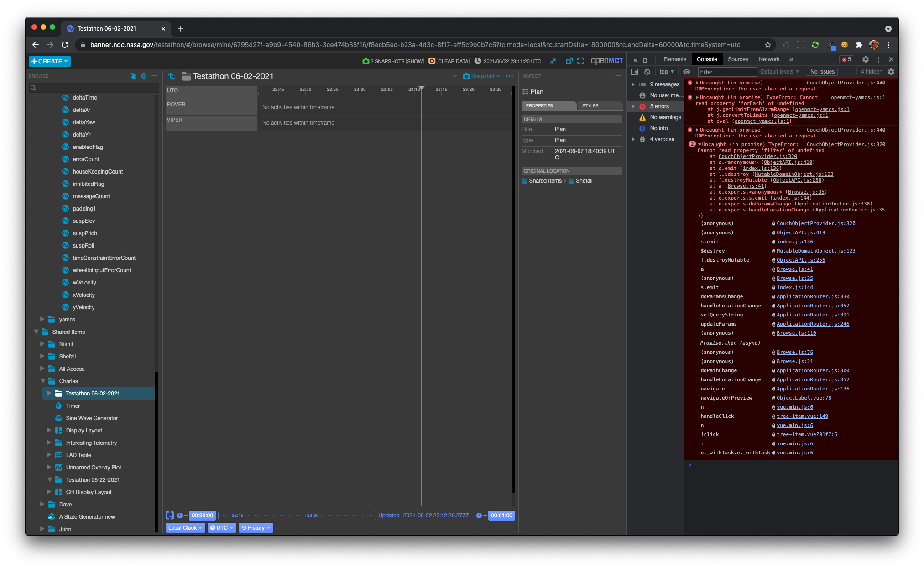Switch to the Network tab in DevTools
Image resolution: width=924 pixels, height=569 pixels.
pos(769,59)
